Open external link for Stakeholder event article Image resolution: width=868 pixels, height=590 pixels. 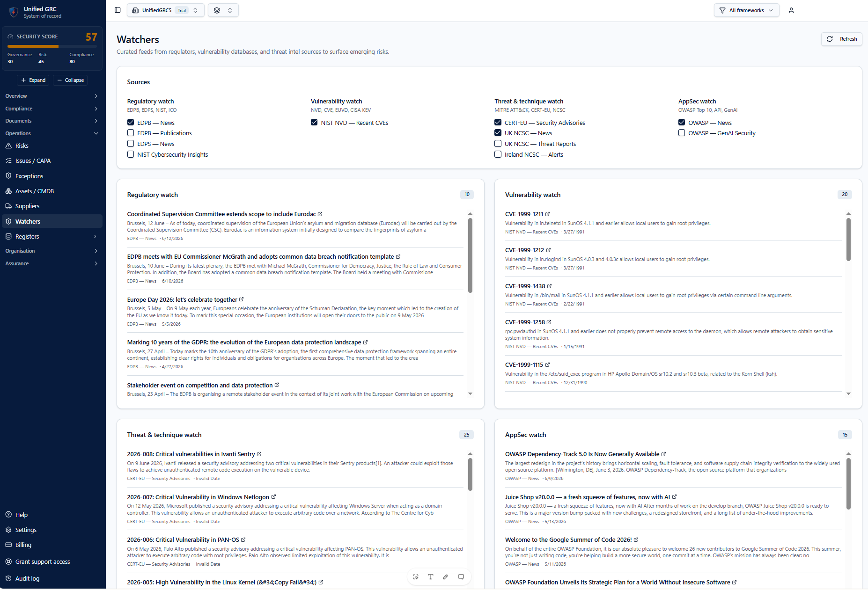(277, 385)
